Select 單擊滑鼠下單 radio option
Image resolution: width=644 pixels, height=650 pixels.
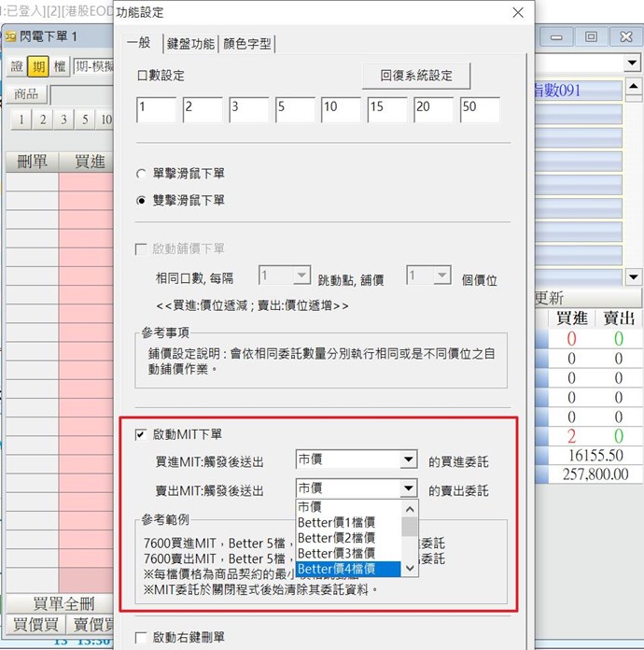[141, 174]
